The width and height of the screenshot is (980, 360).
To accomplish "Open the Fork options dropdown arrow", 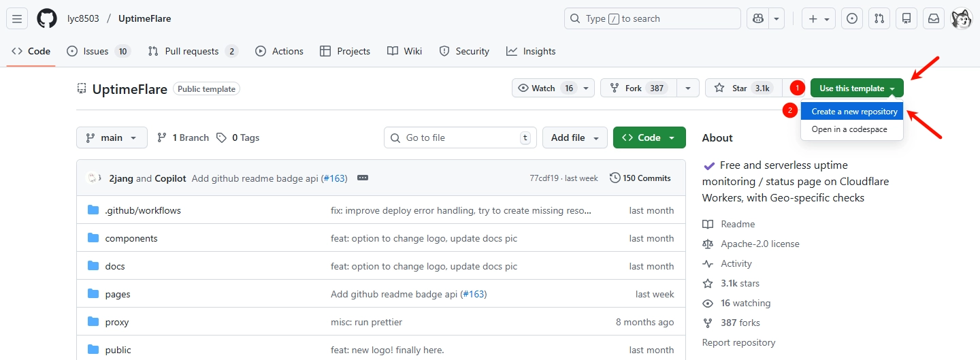I will 688,88.
